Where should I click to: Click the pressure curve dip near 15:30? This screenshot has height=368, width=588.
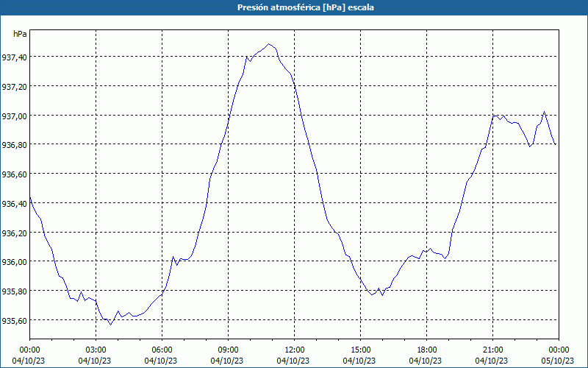[x=372, y=295]
